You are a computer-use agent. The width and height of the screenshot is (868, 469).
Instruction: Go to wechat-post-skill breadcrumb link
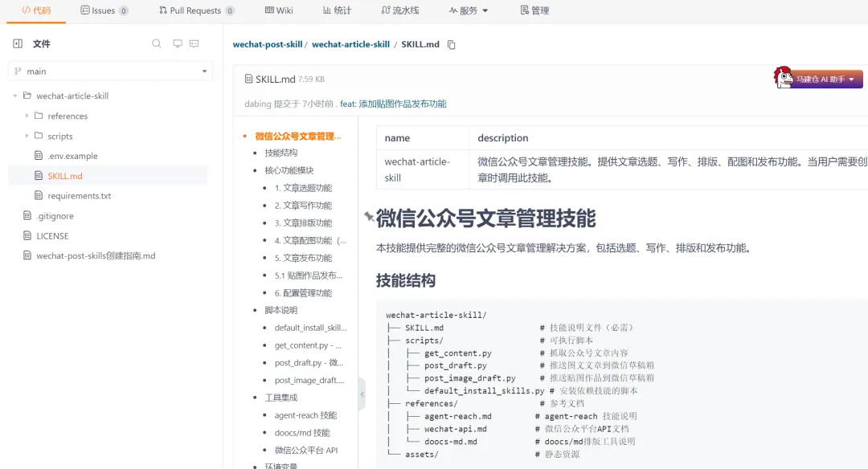[x=268, y=44]
